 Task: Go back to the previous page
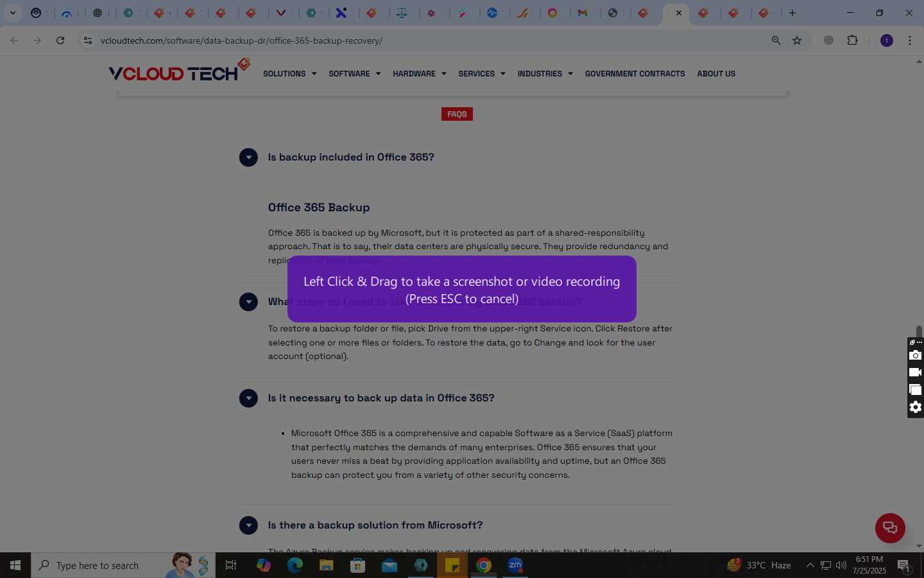tap(14, 40)
